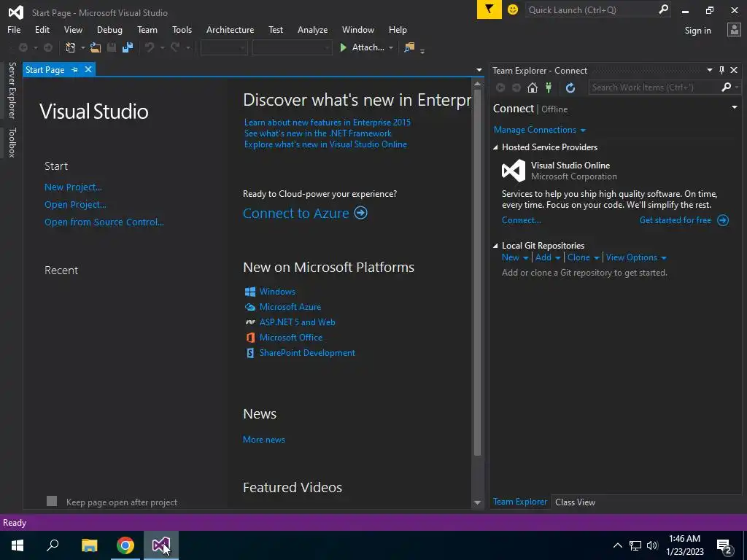Open the New repository dropdown
This screenshot has height=560, width=747.
pyautogui.click(x=515, y=257)
